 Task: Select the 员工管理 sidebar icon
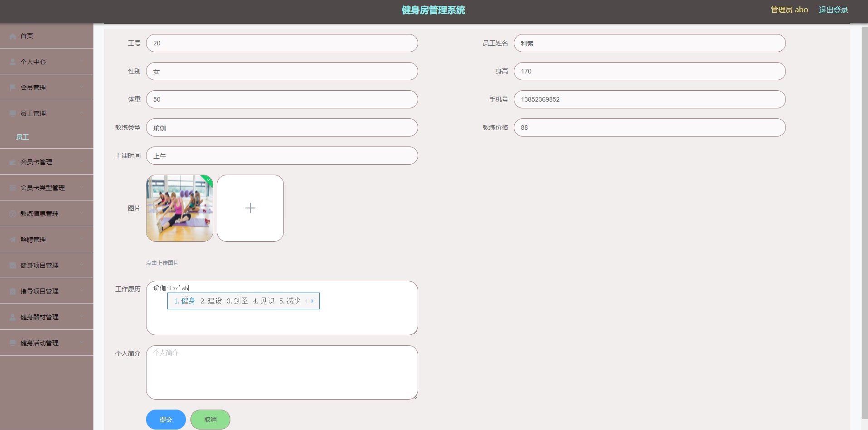point(12,113)
